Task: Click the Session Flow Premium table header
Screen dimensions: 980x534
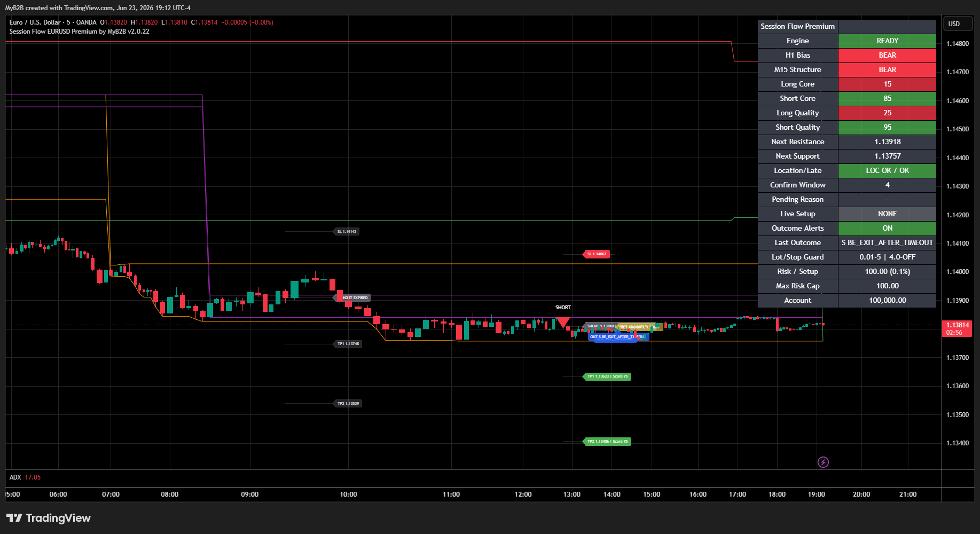Action: (x=797, y=27)
